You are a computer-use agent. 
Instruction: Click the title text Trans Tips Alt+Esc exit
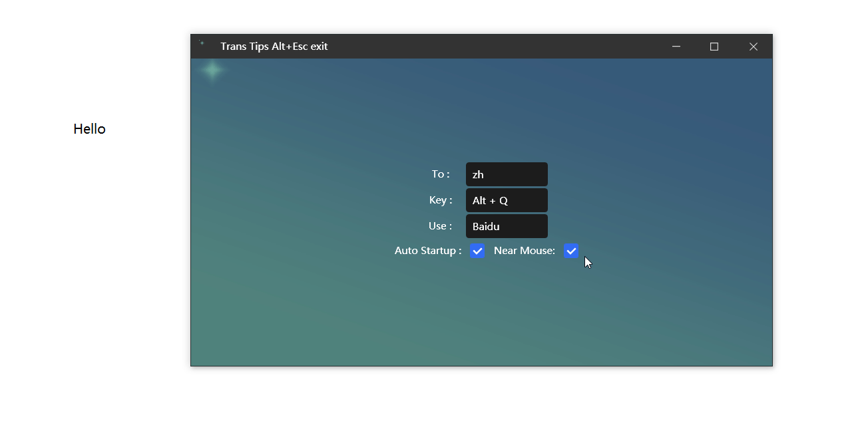point(274,47)
